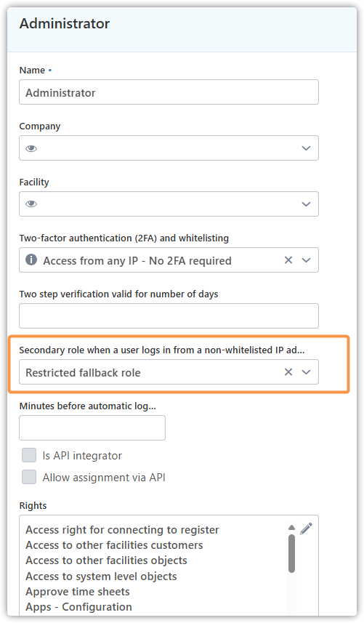Click the Minutes before automatic logout field

point(92,428)
